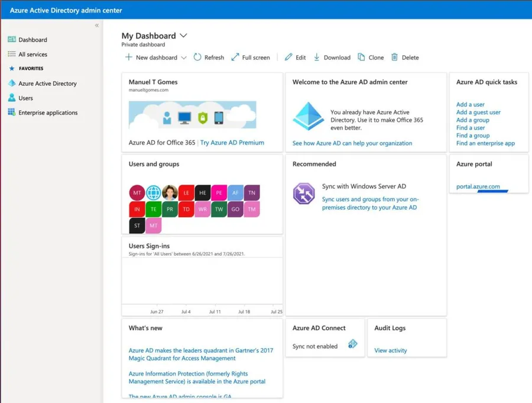
Task: Click the Sync with Windows Server AD icon
Action: (x=304, y=194)
